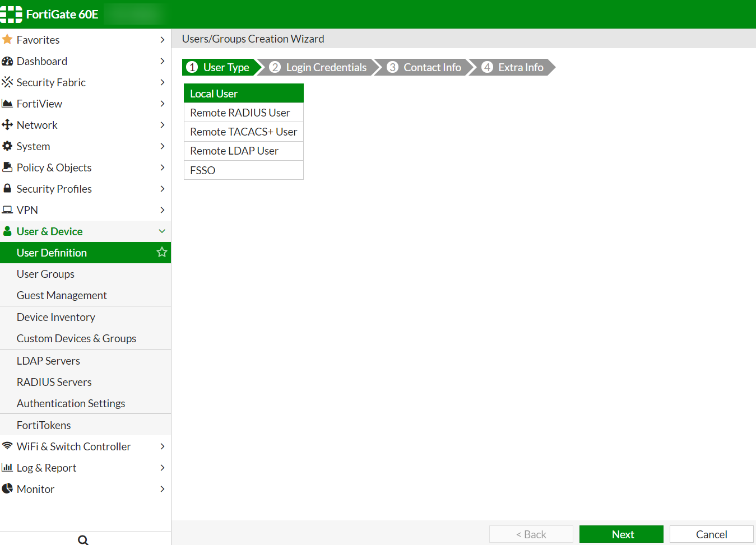This screenshot has width=756, height=545.
Task: Choose Remote TACACS+ User type
Action: 244,132
